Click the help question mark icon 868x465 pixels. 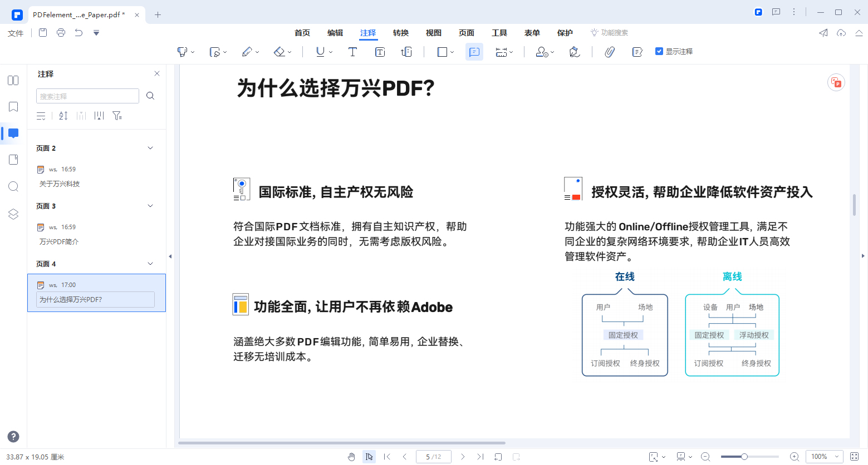[13, 437]
